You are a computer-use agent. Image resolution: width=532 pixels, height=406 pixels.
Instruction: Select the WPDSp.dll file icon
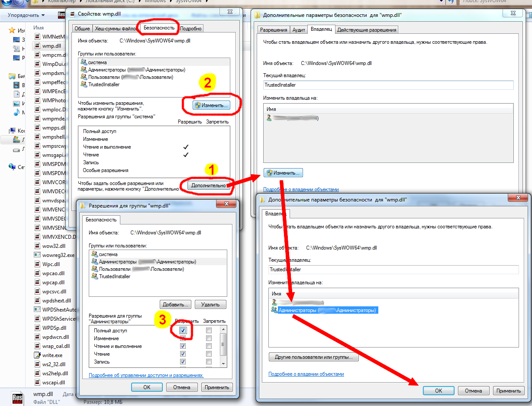tap(38, 328)
